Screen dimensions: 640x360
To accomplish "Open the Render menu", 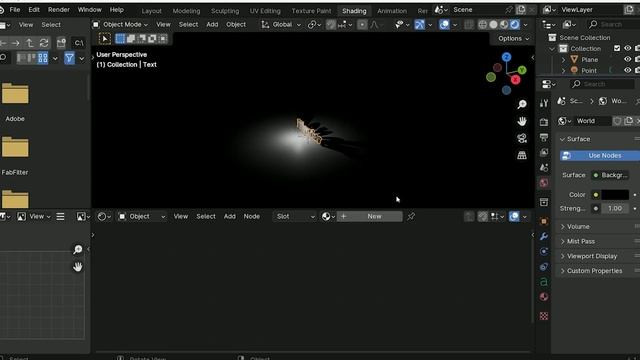I will pos(59,9).
